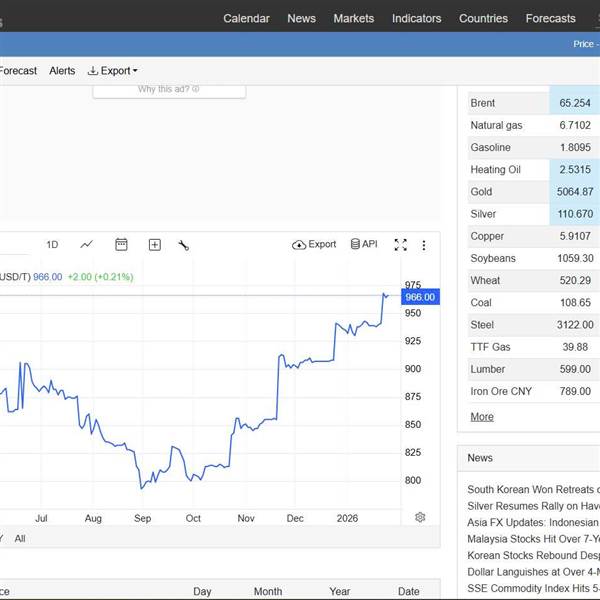Open the 'Why this ad?' link

[168, 89]
